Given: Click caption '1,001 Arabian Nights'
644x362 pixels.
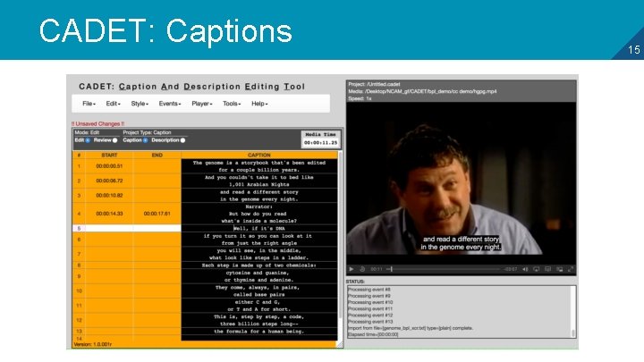Looking at the screenshot, I should point(259,185).
